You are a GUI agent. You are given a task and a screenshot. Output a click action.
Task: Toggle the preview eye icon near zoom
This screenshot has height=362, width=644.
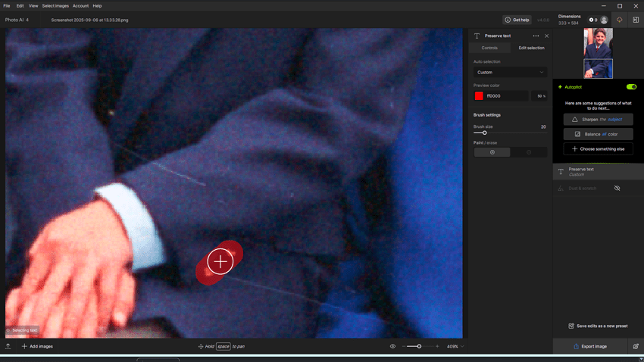(392, 346)
